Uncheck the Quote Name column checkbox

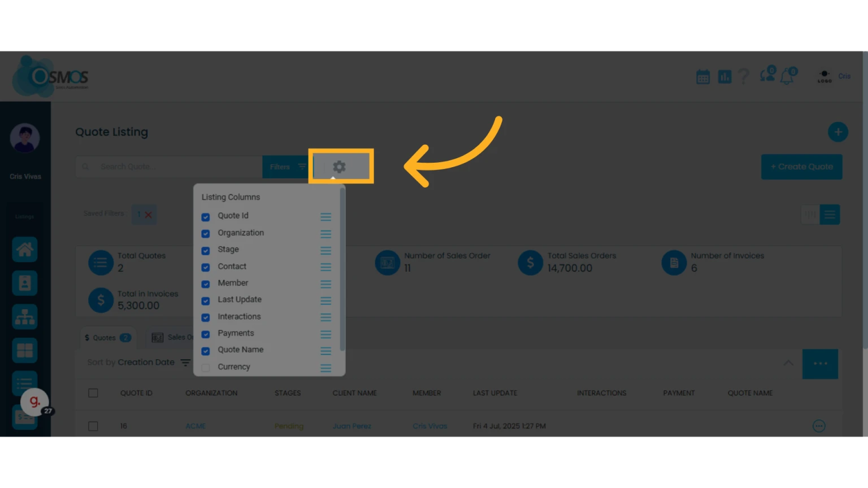pos(206,351)
